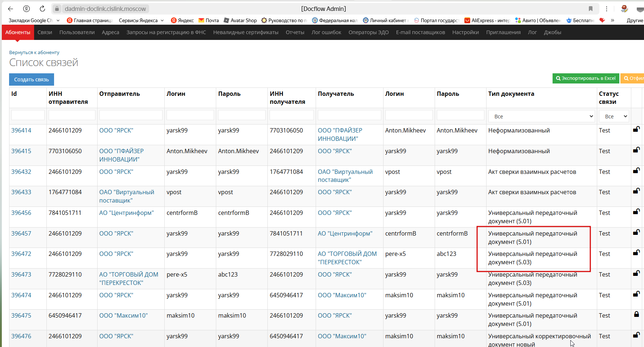This screenshot has height=347, width=644.
Task: Open the Личный кабинет bookmark
Action: (386, 20)
